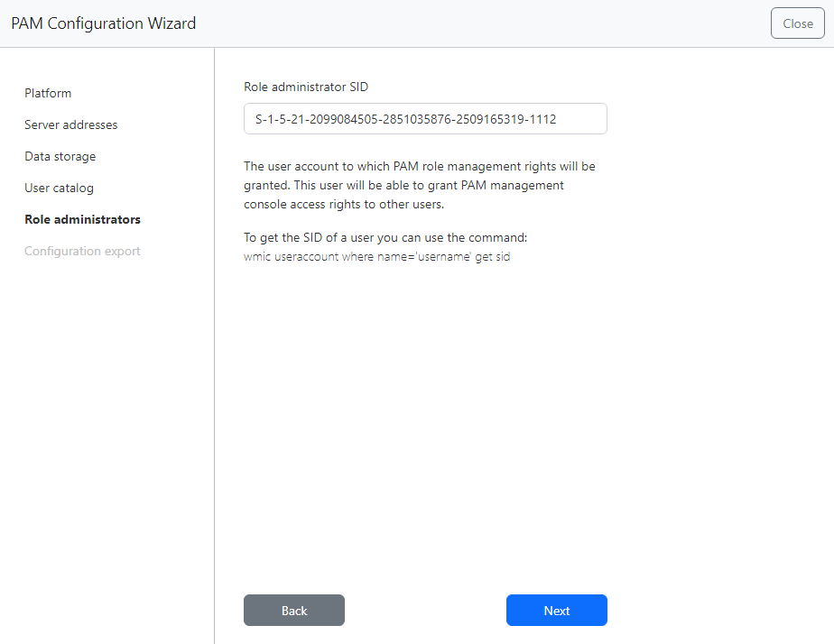This screenshot has height=644, width=834.
Task: Go to the Platform step
Action: coord(48,93)
